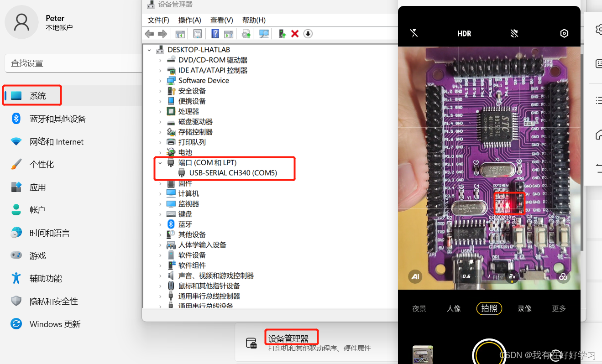Tap the camera shutter button
Viewport: 602px width, 364px height.
coord(489,354)
